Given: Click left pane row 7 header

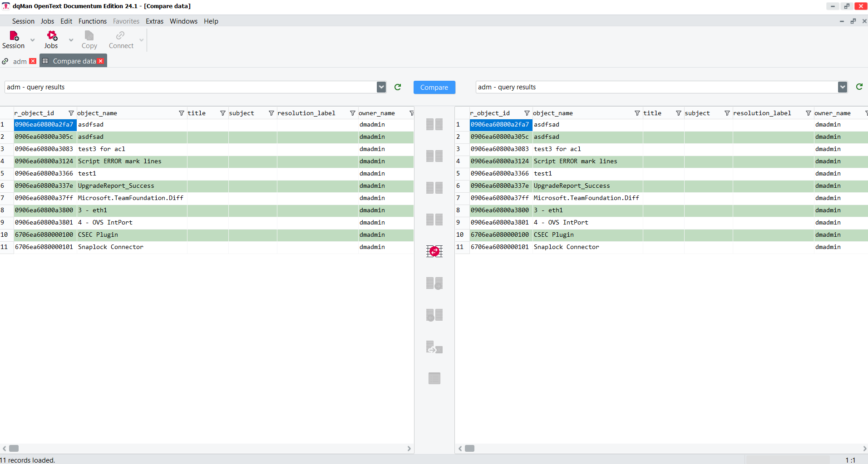Looking at the screenshot, I should pyautogui.click(x=6, y=198).
